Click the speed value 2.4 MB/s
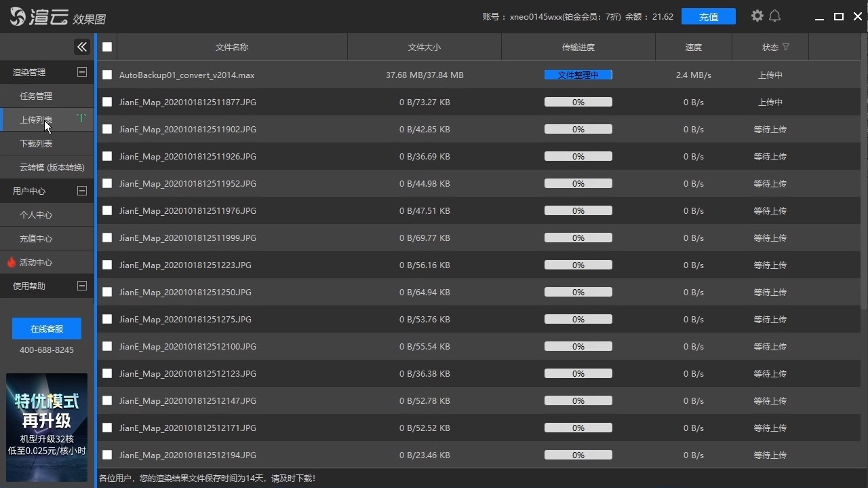 coord(694,75)
